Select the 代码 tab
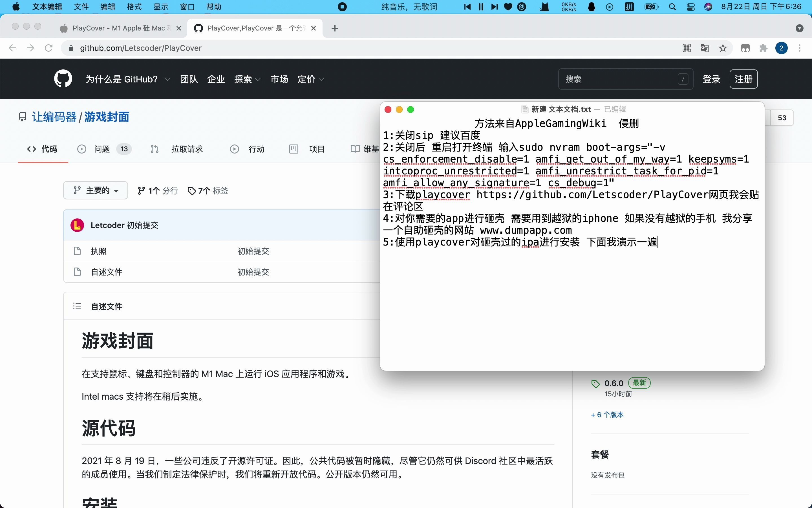This screenshot has height=508, width=812. (43, 149)
